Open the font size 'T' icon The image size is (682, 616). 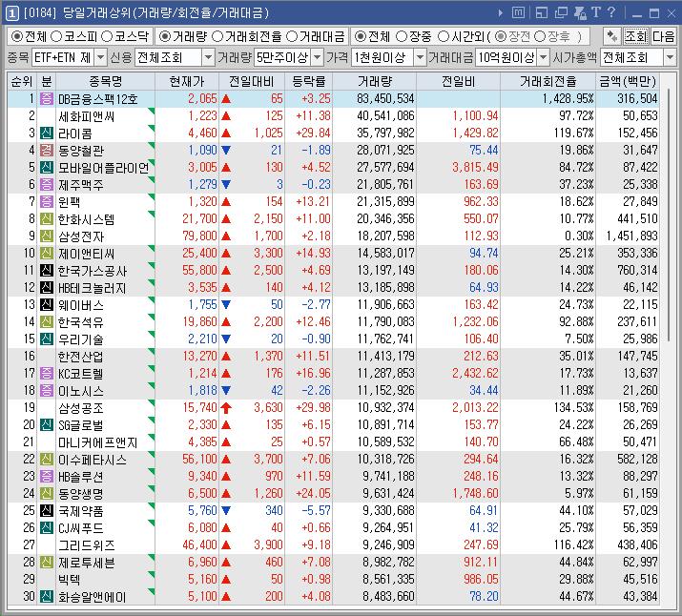pos(596,12)
